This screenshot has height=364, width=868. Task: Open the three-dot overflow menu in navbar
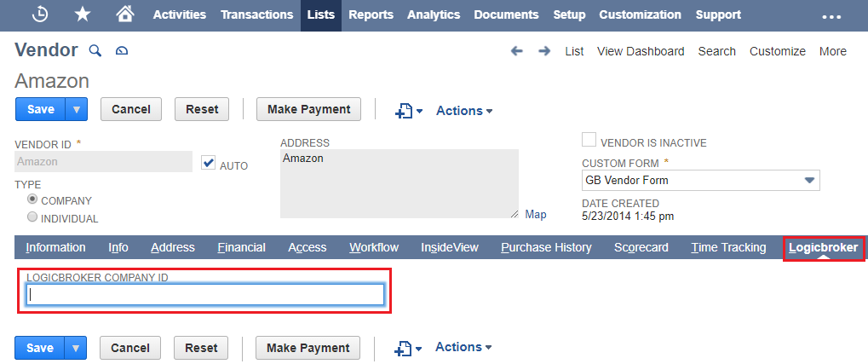pyautogui.click(x=831, y=16)
